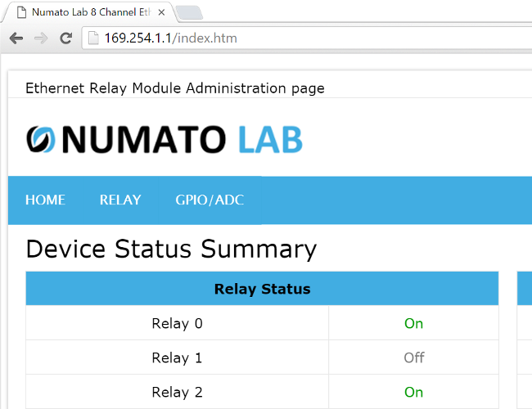The height and width of the screenshot is (409, 532).
Task: Open the HOME navigation item
Action: coord(45,200)
